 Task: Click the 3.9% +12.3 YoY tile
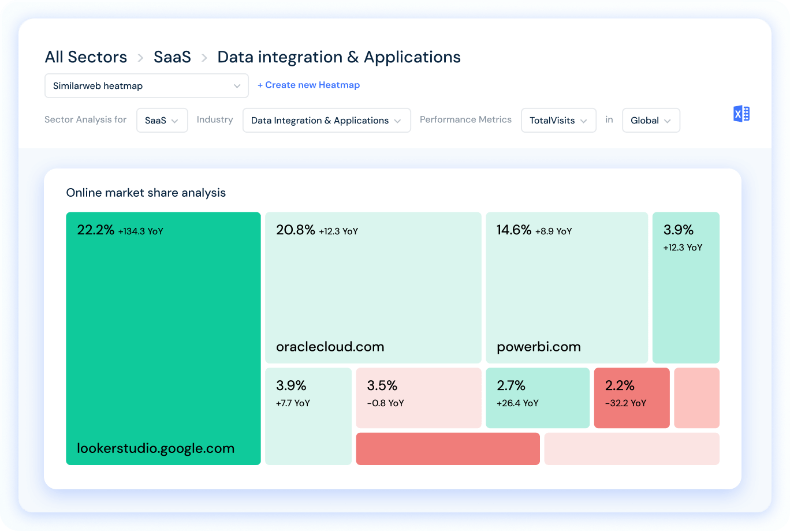point(685,287)
